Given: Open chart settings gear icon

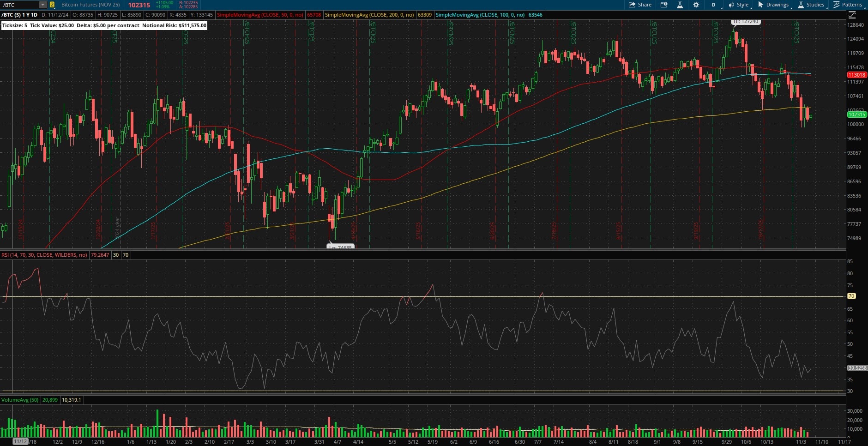Looking at the screenshot, I should coord(696,5).
